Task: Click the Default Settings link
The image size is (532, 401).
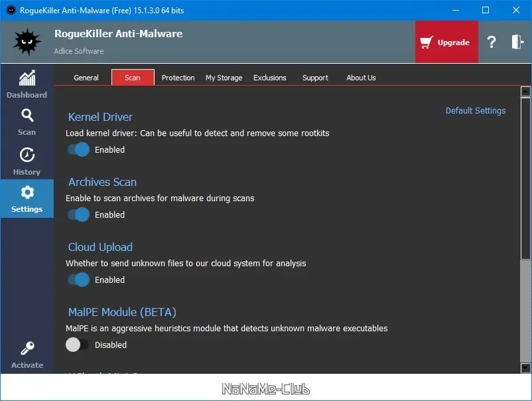Action: click(476, 111)
